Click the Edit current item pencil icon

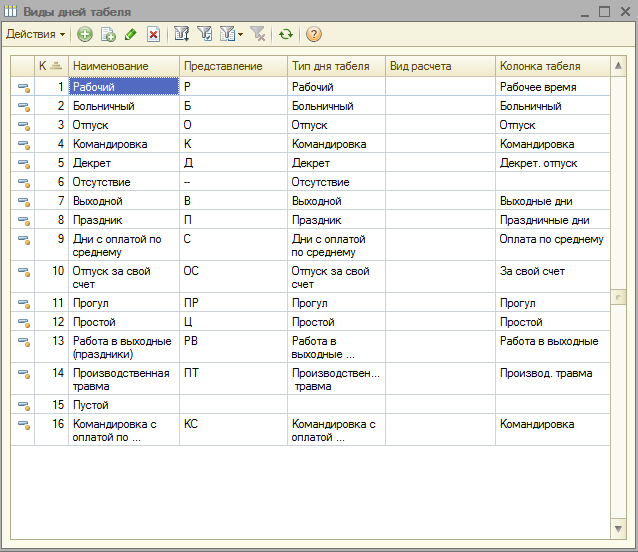coord(130,34)
